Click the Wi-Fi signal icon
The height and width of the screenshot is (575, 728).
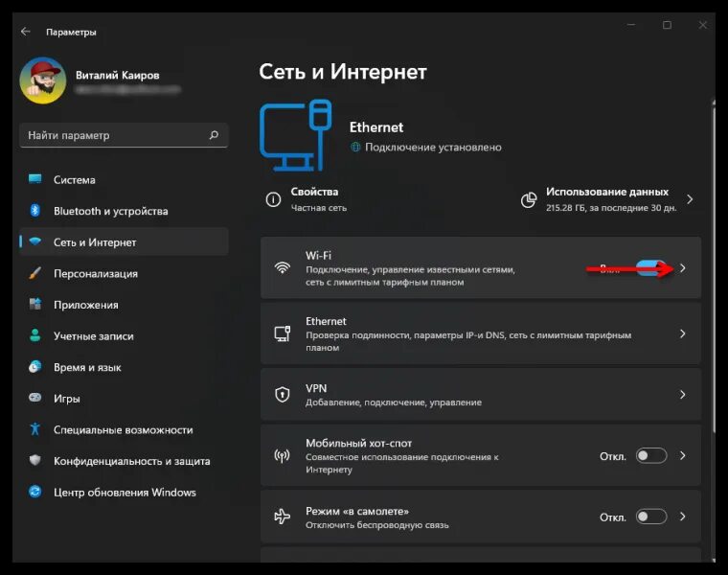coord(283,268)
